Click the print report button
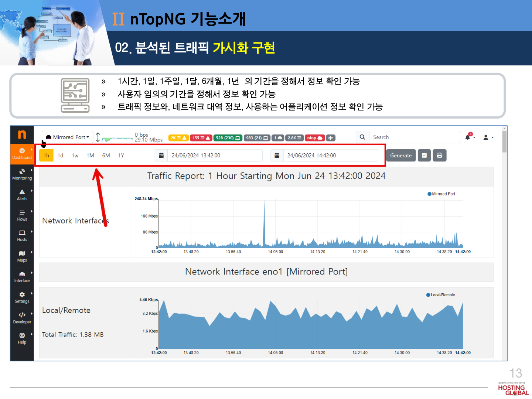The image size is (532, 399). (440, 156)
